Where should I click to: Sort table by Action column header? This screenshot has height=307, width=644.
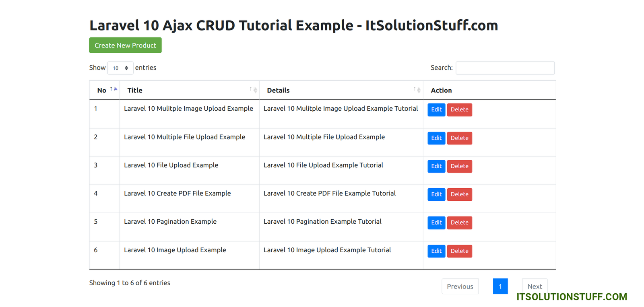(442, 91)
